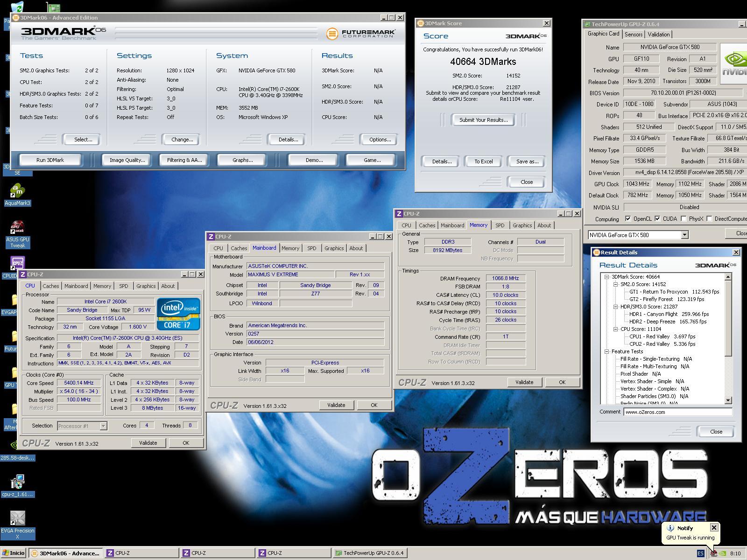Open the Processor #1 selection dropdown
This screenshot has height=560, width=747.
click(x=103, y=426)
